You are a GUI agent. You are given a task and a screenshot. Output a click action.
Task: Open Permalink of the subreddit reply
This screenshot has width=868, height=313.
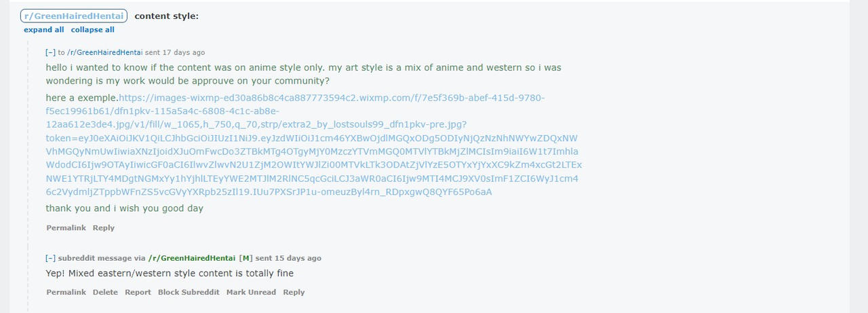[66, 293]
